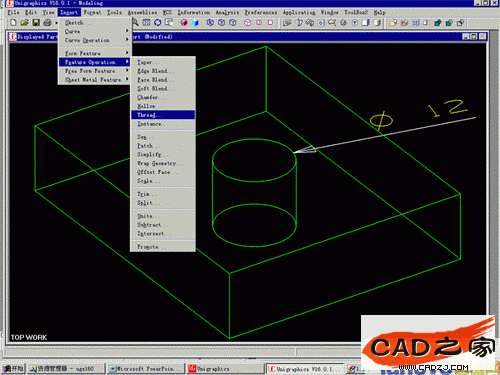Open the Assemblies menu in menu bar
The image size is (500, 375).
tap(142, 12)
